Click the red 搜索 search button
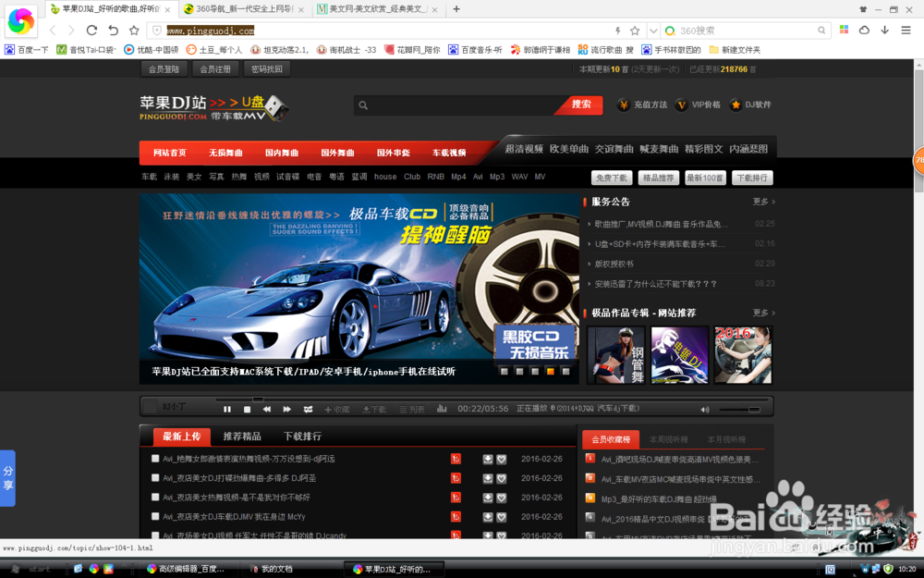 581,105
